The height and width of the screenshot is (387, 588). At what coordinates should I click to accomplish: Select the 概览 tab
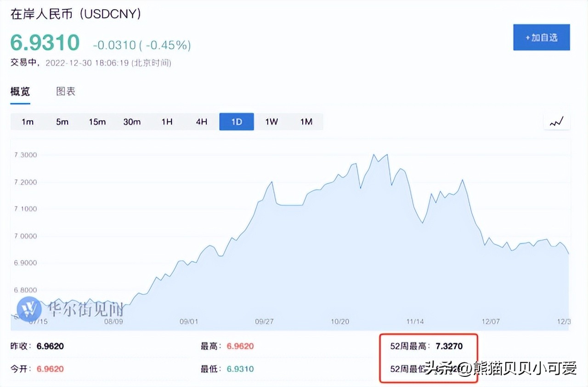point(19,91)
